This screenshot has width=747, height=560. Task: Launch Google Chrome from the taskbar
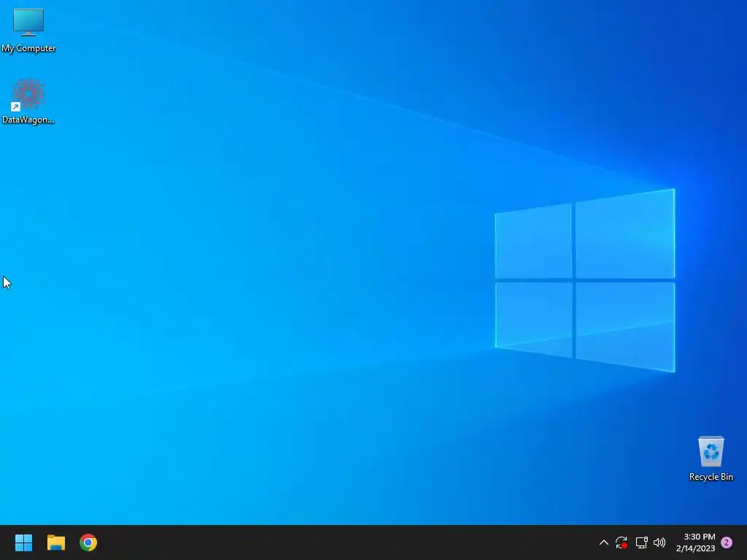coord(88,542)
